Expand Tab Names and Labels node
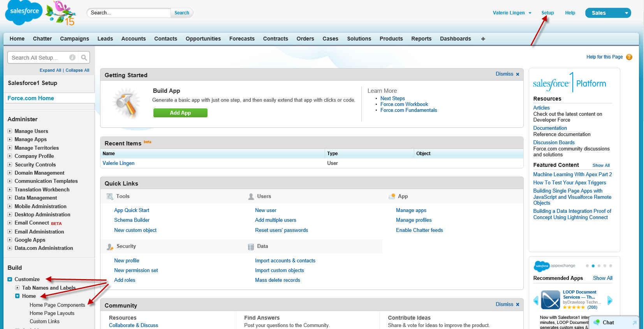The image size is (644, 329). pyautogui.click(x=17, y=288)
